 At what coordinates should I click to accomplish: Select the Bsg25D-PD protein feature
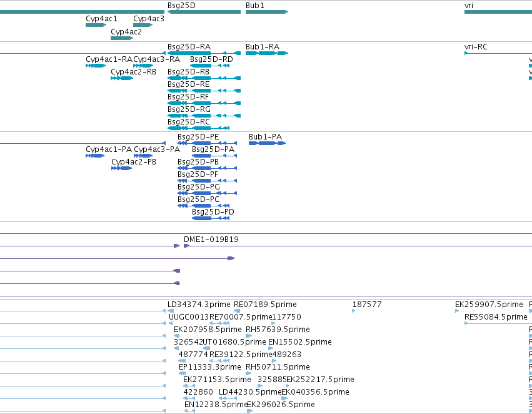pos(211,218)
